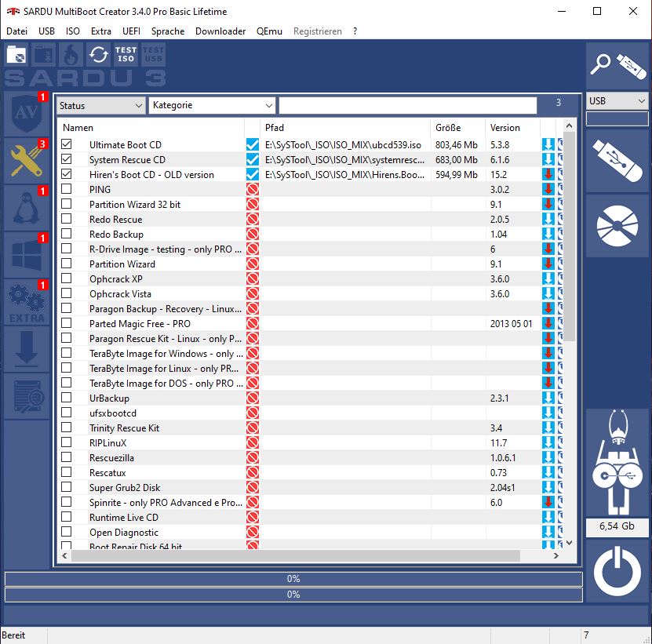The width and height of the screenshot is (652, 644).
Task: Sort list by Pfad column header
Action: pyautogui.click(x=345, y=128)
